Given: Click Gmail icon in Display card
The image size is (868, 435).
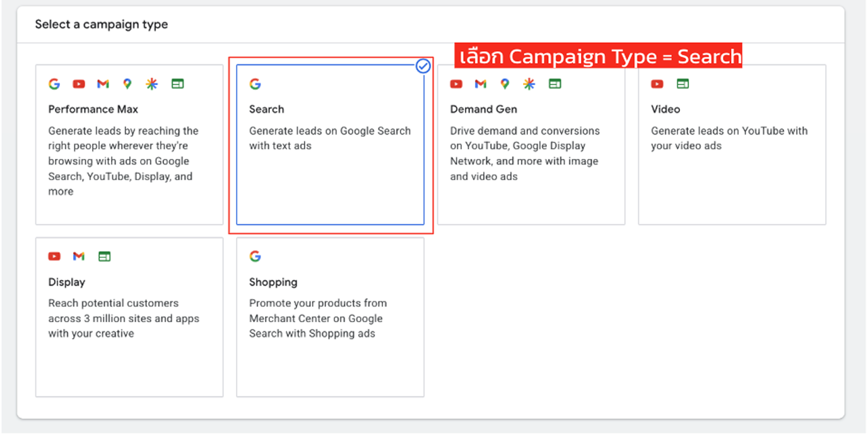Looking at the screenshot, I should 79,257.
